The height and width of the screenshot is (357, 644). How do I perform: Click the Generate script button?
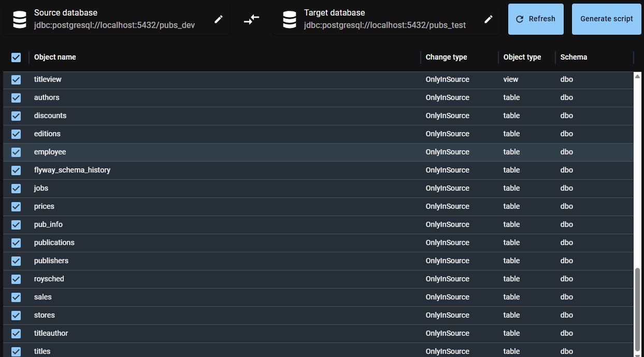tap(606, 19)
